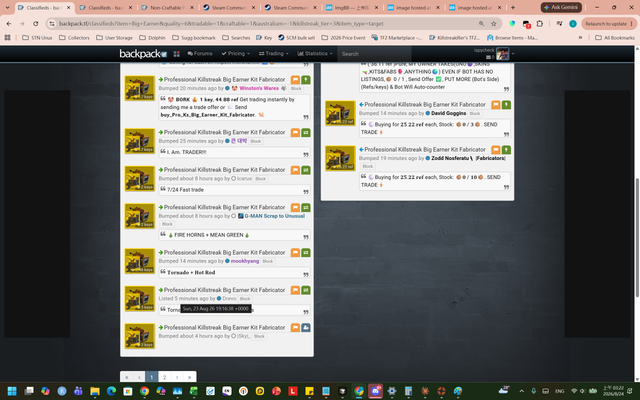Click Relaunch to update button
This screenshot has width=640, height=400.
609,24
